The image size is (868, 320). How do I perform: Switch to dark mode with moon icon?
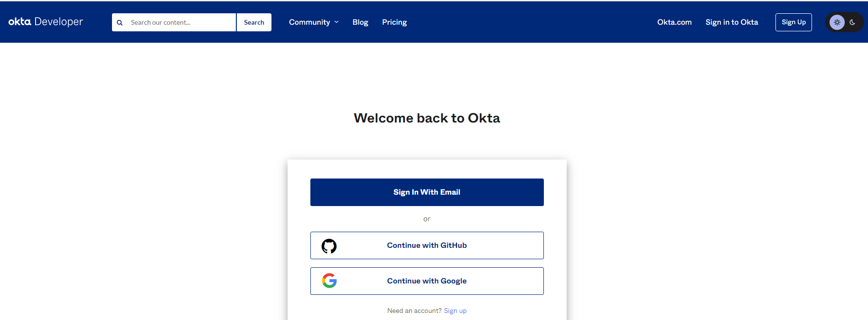pos(852,22)
